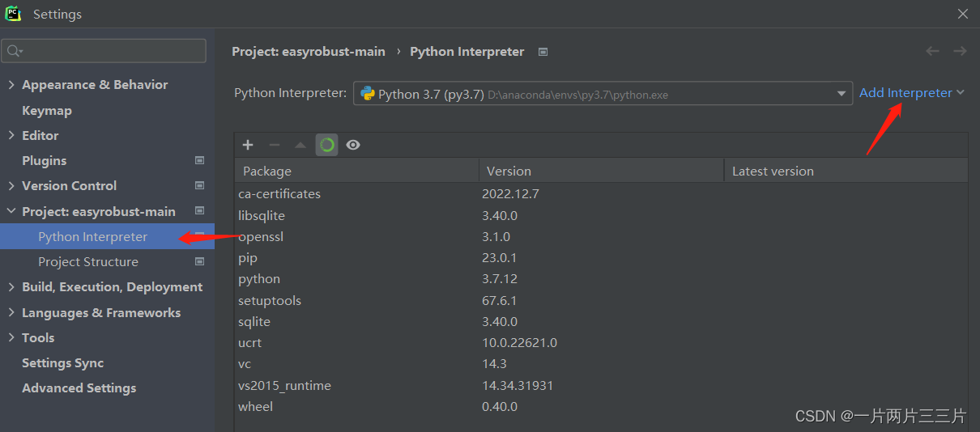
Task: Select the pip package row
Action: point(601,257)
